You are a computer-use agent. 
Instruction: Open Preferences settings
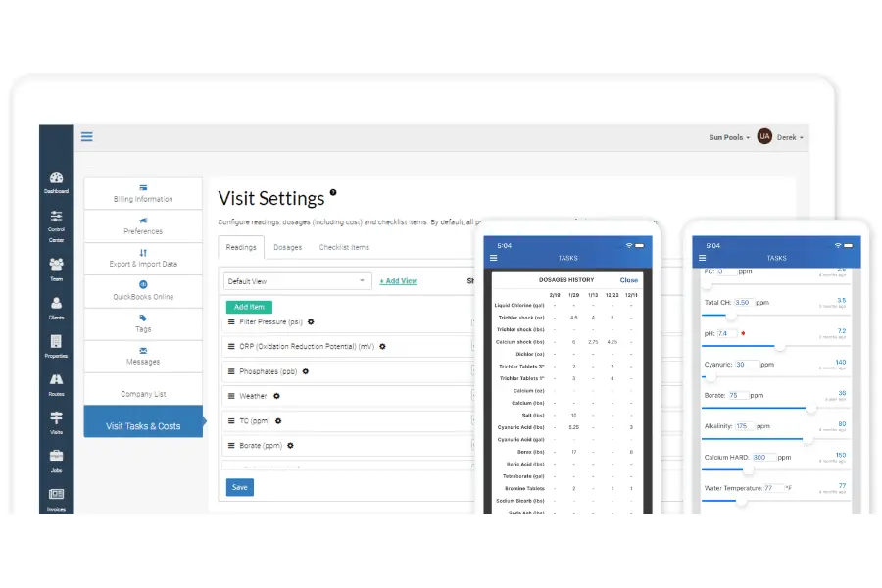143,226
